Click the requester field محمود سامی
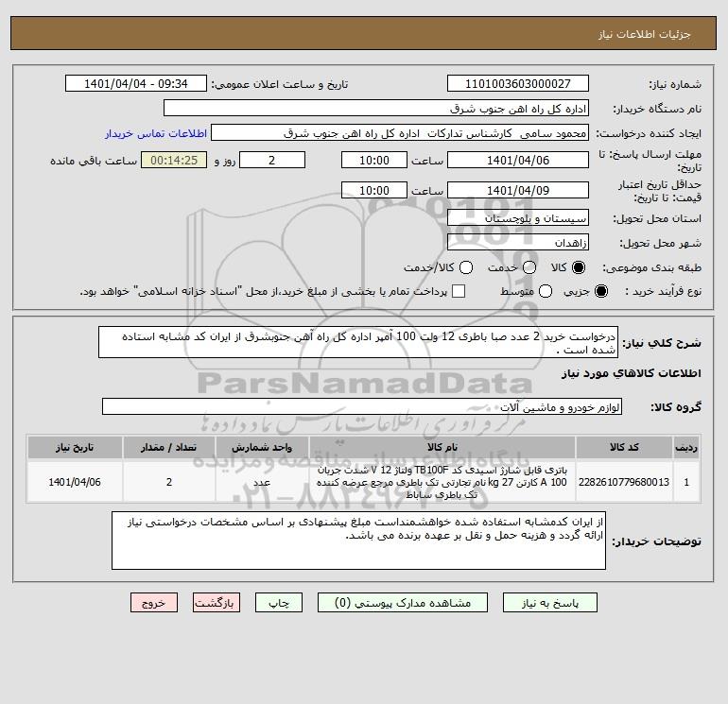Viewport: 728px width, 704px height. point(400,133)
